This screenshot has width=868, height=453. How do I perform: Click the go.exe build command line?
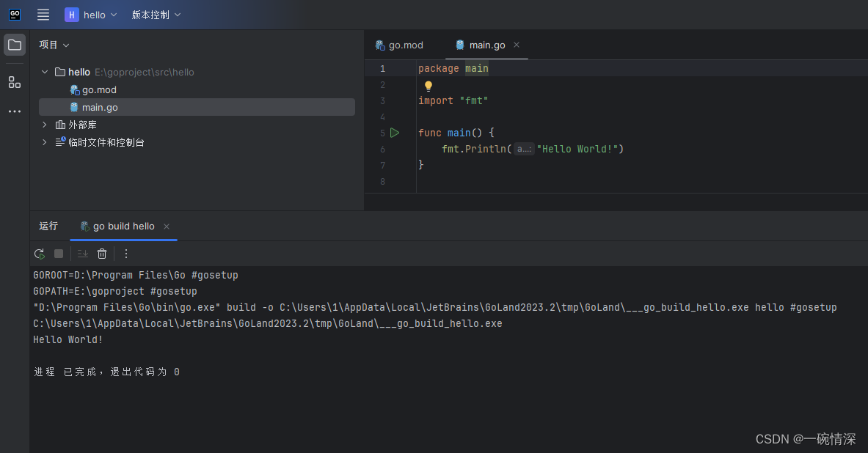click(x=435, y=307)
